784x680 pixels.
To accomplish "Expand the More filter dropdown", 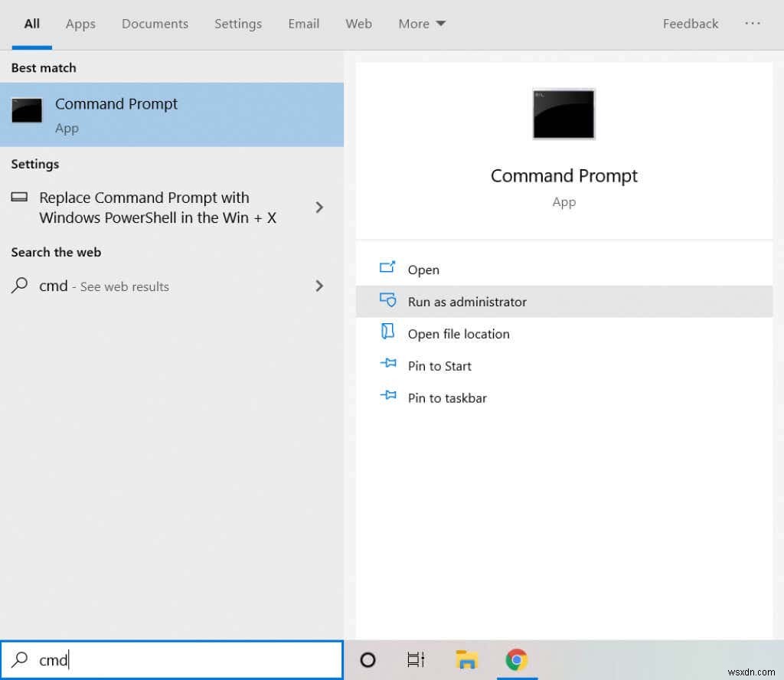I will tap(421, 24).
